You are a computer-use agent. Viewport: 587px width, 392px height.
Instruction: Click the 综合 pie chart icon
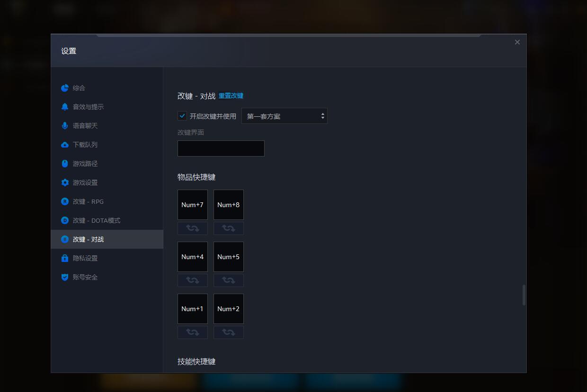[65, 88]
